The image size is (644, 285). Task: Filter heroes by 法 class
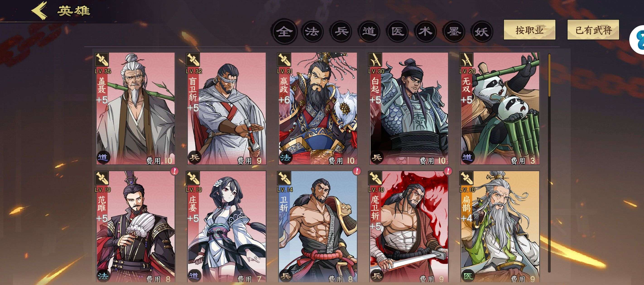click(312, 32)
